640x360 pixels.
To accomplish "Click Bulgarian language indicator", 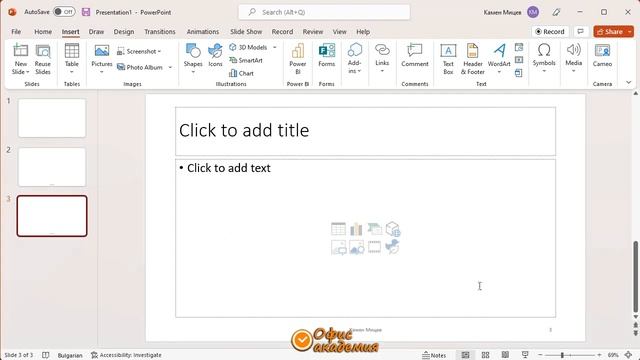I will pyautogui.click(x=70, y=355).
